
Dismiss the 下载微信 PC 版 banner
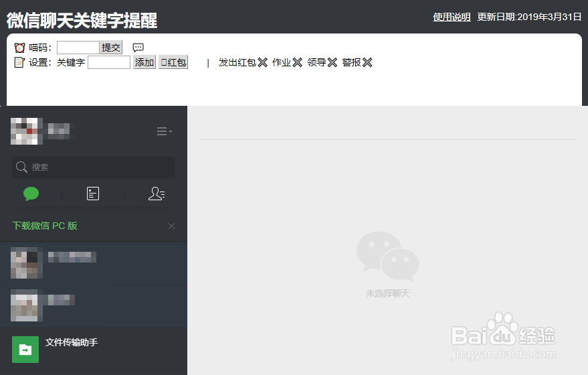tap(171, 226)
